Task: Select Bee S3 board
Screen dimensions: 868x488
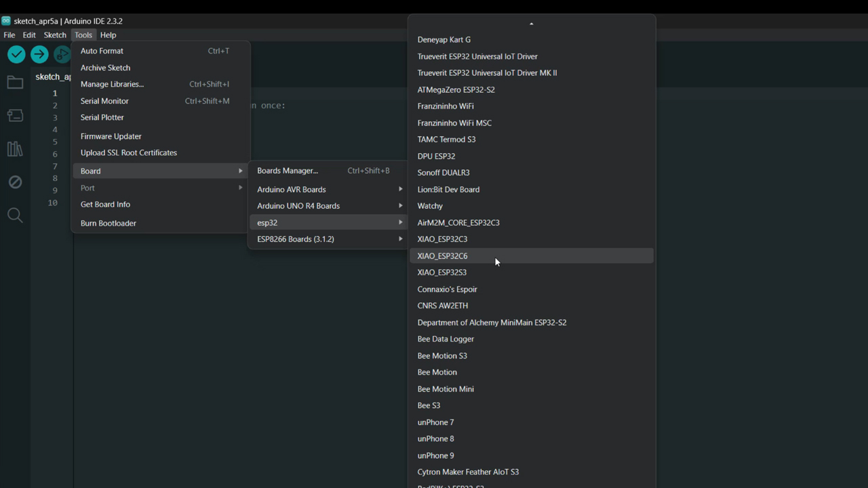Action: coord(532,405)
